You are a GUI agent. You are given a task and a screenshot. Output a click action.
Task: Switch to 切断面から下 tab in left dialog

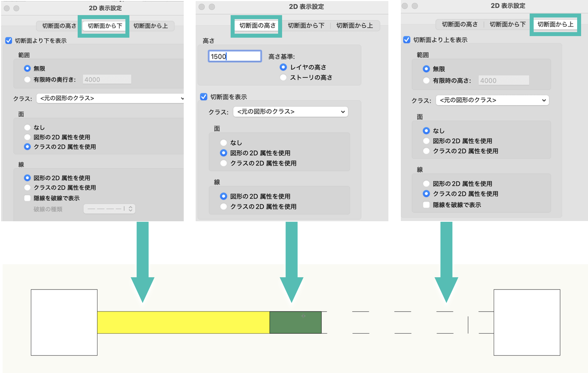pyautogui.click(x=104, y=26)
